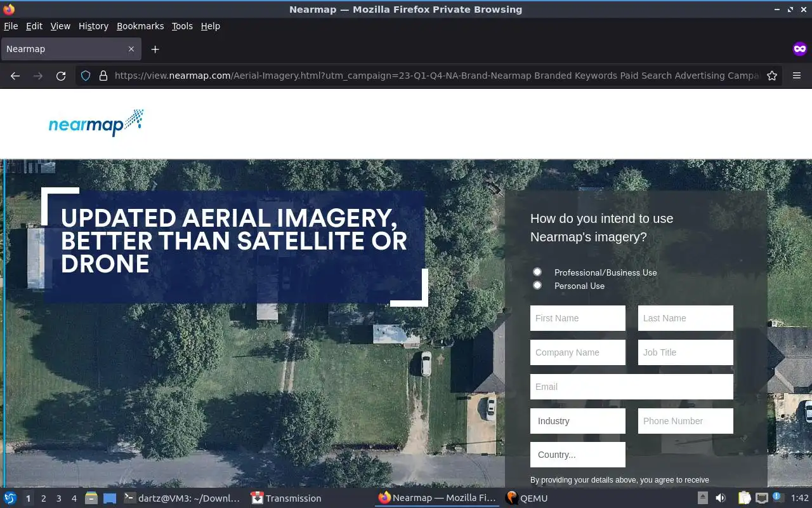
Task: Select Personal Use radio button
Action: point(537,285)
